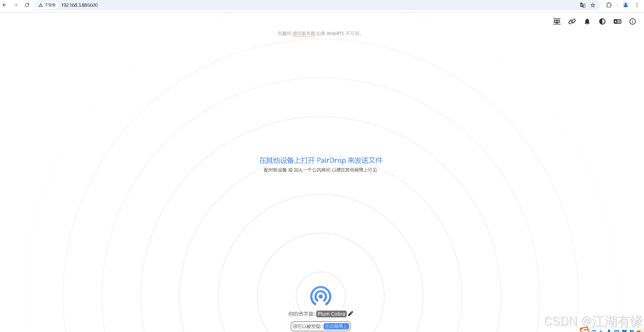The width and height of the screenshot is (644, 332).
Task: Open the language selector
Action: (617, 21)
